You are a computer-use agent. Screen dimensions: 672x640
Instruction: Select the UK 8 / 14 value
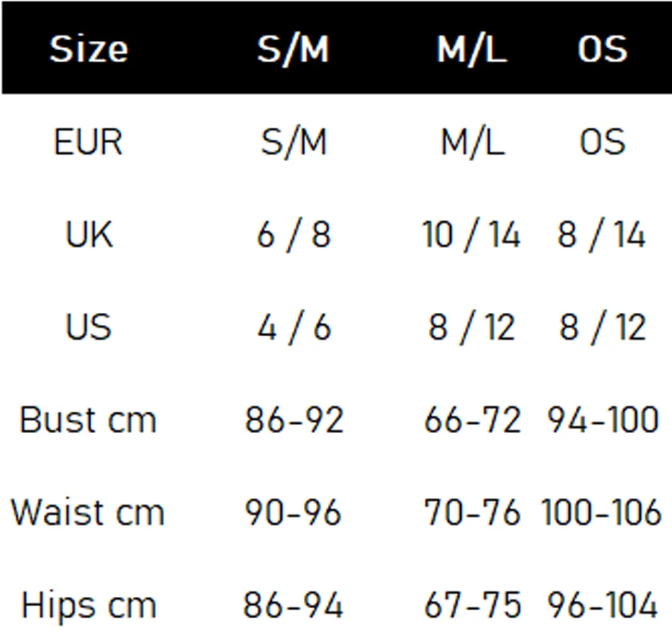602,235
